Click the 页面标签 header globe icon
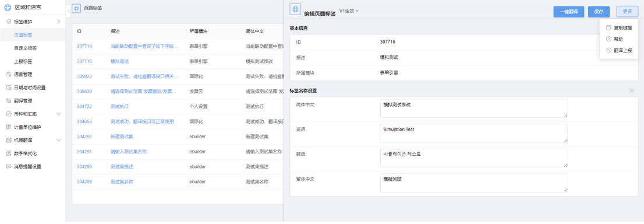The width and height of the screenshot is (644, 224). (76, 8)
